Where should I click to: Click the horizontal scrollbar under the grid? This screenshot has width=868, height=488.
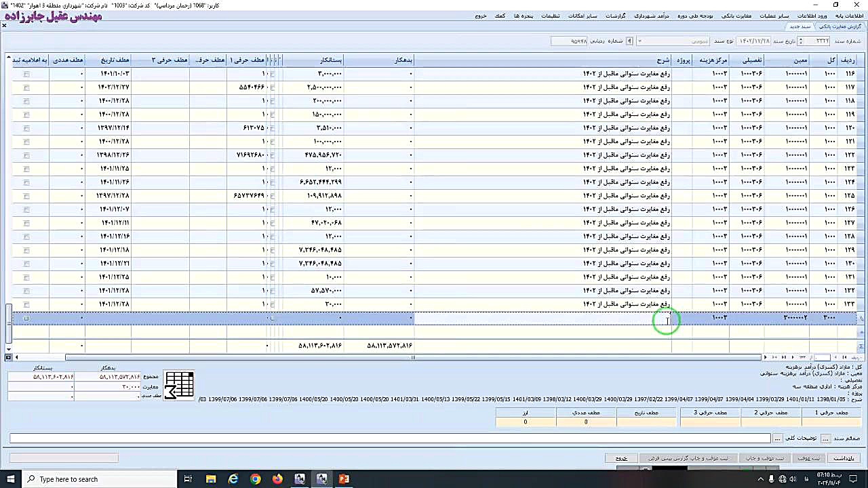pyautogui.click(x=414, y=357)
